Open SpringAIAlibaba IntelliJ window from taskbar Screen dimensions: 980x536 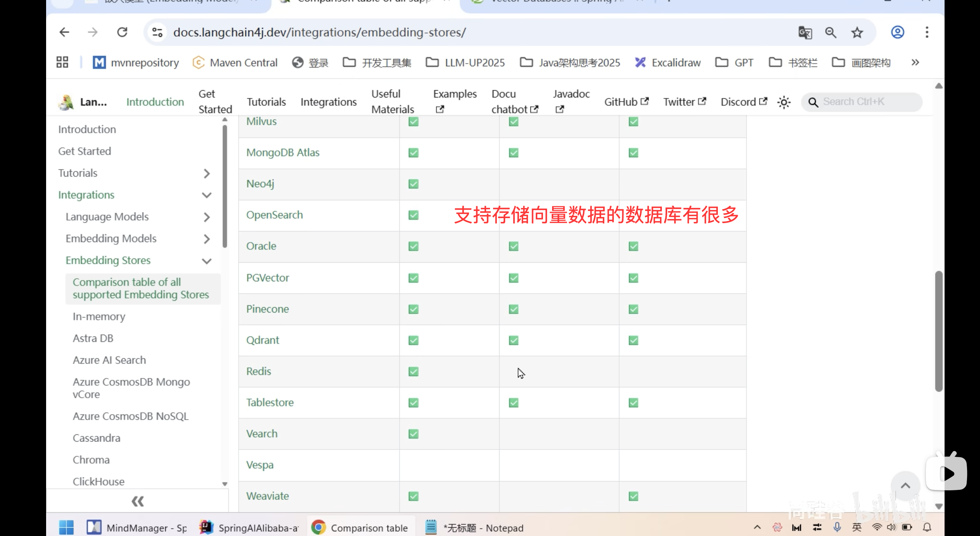249,528
